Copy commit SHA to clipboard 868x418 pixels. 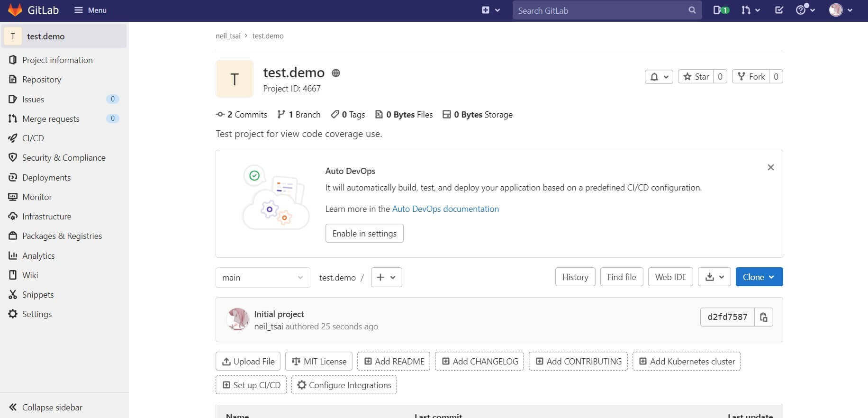click(x=764, y=317)
